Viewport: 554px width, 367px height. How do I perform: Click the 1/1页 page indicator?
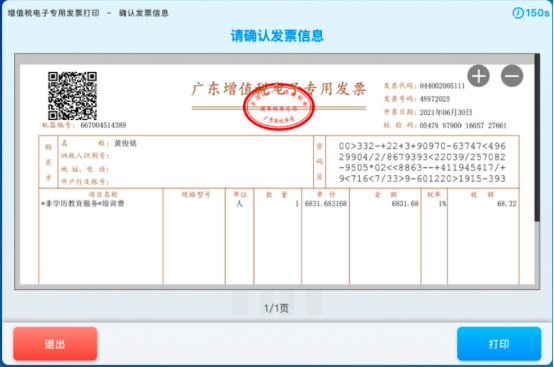(276, 308)
